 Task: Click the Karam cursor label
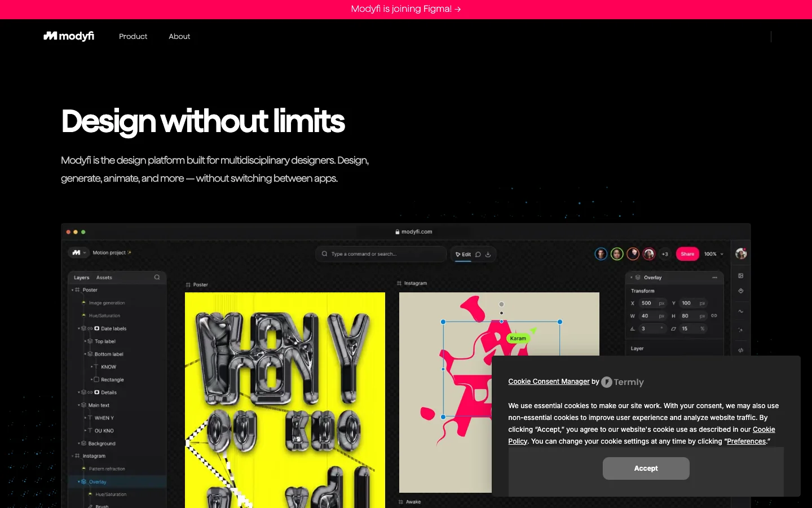518,339
